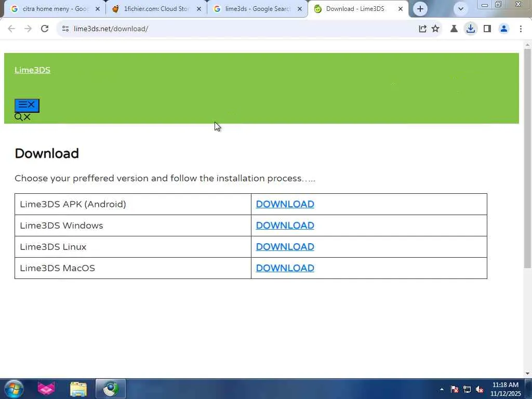Close the 'Download - Lime3DS' tab
This screenshot has height=399, width=532.
pyautogui.click(x=401, y=9)
